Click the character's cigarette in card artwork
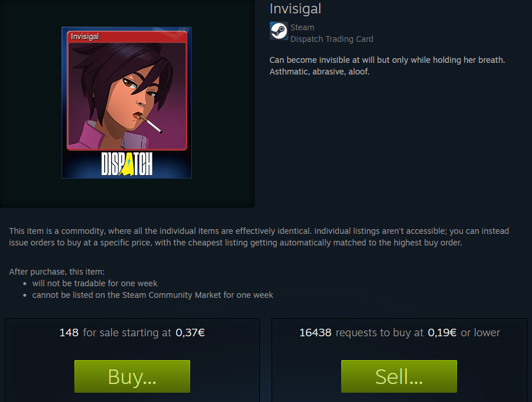 click(151, 123)
